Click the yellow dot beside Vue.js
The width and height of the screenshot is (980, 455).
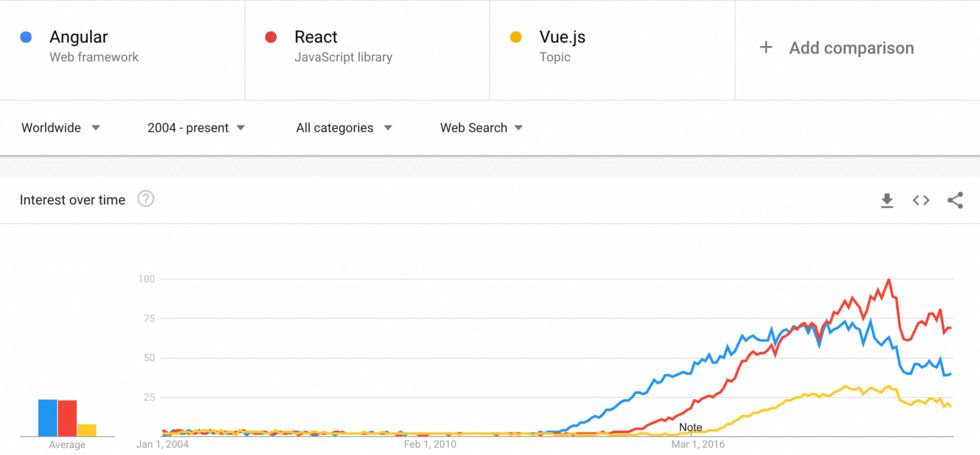tap(516, 38)
